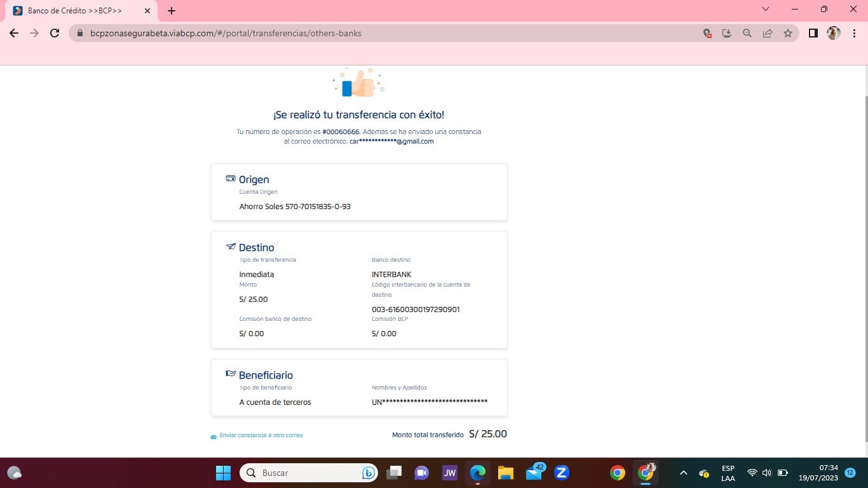Click the URL address bar

click(x=381, y=33)
